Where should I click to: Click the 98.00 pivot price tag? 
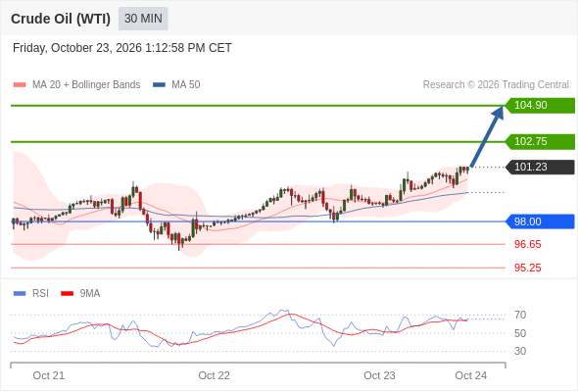pos(540,221)
